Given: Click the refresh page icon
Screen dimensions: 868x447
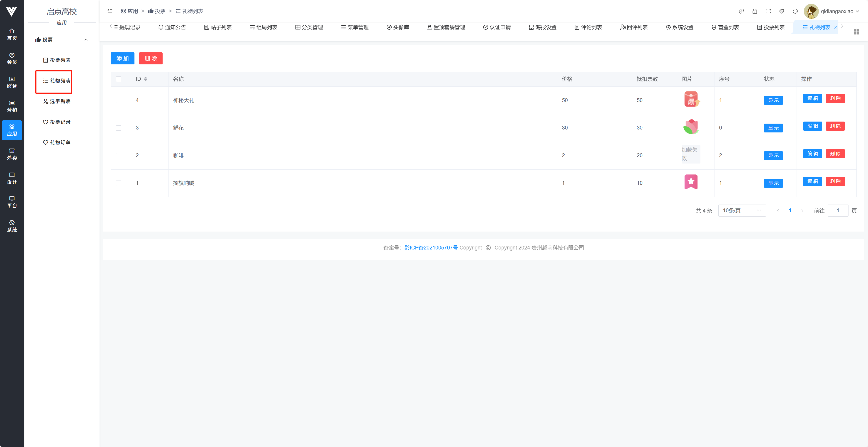Looking at the screenshot, I should tap(795, 11).
